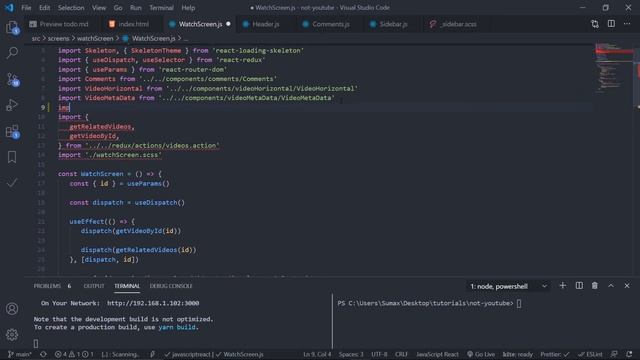
Task: Open the Extensions view
Action: pyautogui.click(x=12, y=131)
